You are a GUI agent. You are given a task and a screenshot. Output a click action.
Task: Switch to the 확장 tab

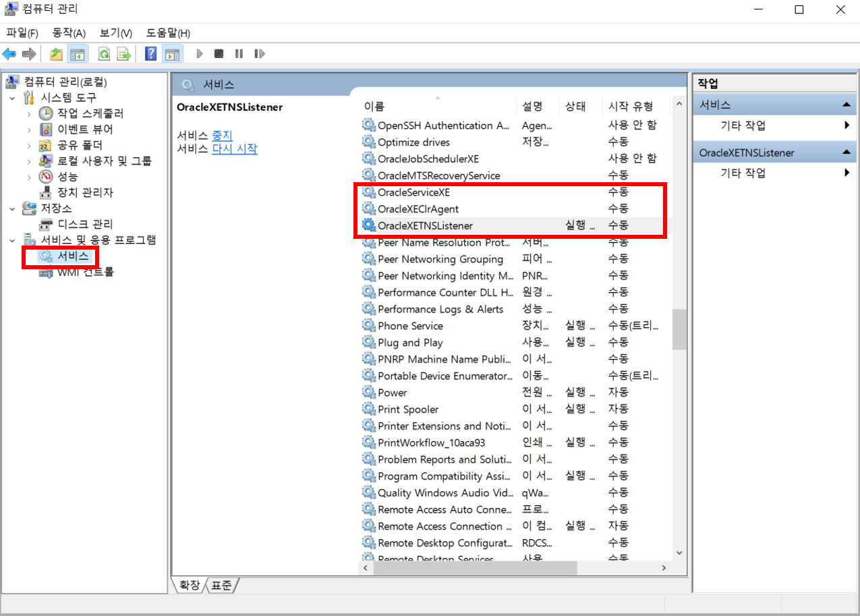coord(189,586)
